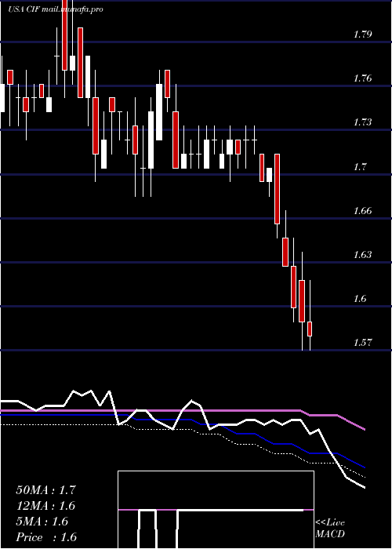Click the USA CIF chart title

56,9
